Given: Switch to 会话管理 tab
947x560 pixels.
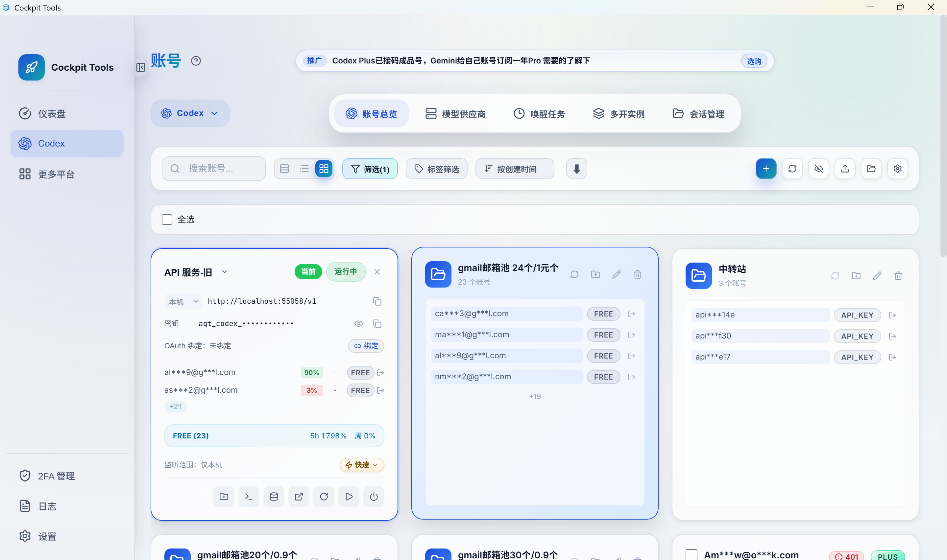Looking at the screenshot, I should pyautogui.click(x=698, y=114).
